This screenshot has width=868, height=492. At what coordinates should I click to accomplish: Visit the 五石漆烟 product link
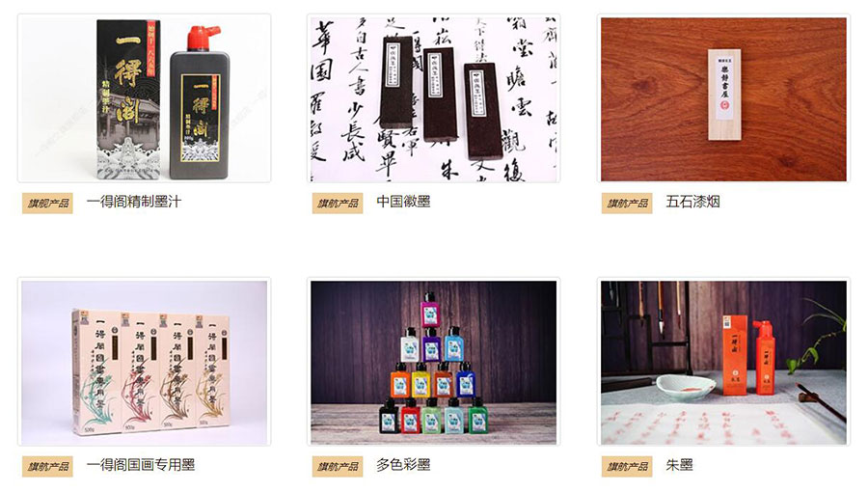pos(693,202)
